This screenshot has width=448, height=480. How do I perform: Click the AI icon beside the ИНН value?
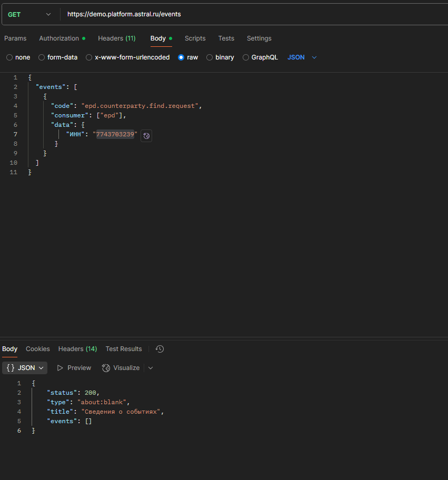tap(146, 136)
